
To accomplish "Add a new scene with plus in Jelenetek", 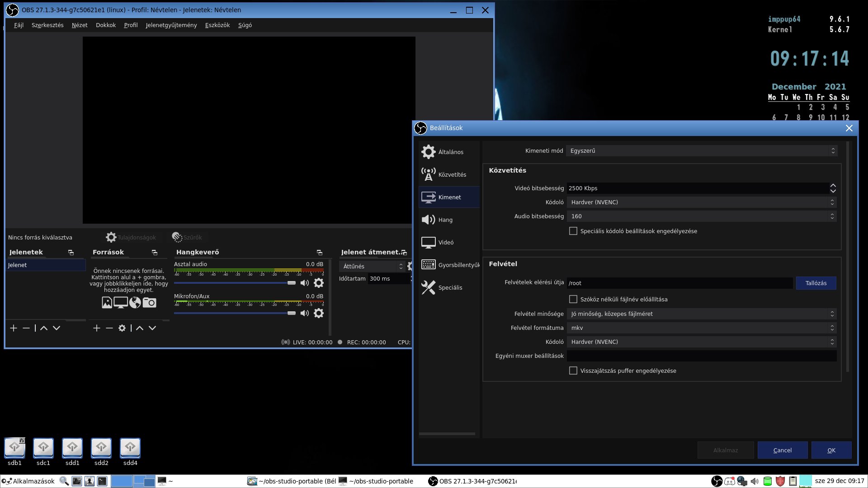I will coord(14,328).
